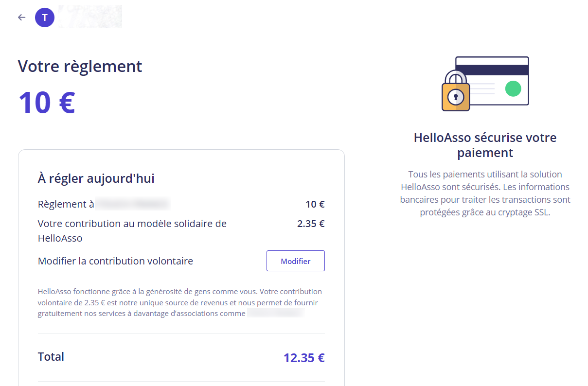Click the Votre règlement heading
Screen dimensions: 588x386
(80, 66)
